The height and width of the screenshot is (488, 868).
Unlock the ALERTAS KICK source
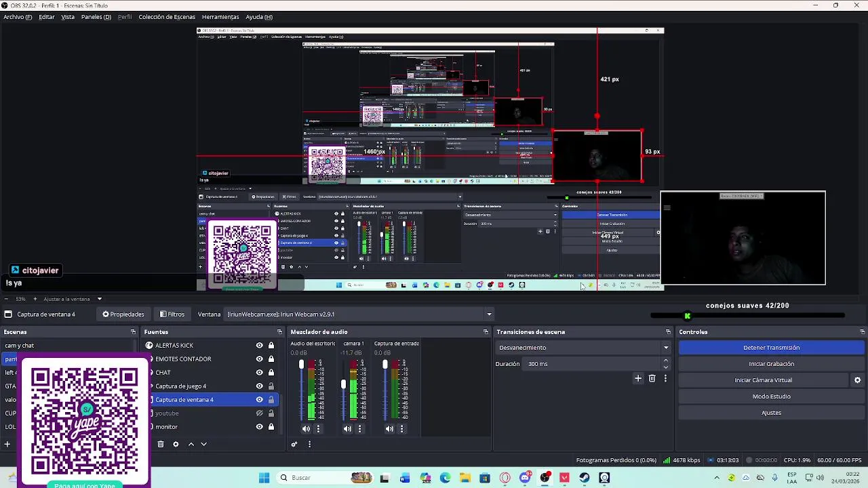(271, 346)
